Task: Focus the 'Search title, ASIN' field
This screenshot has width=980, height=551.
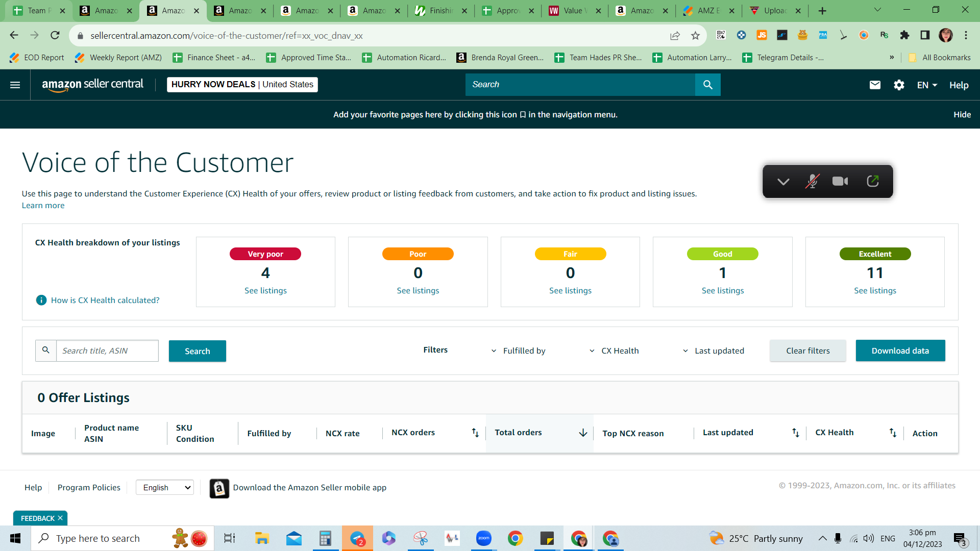Action: point(107,351)
